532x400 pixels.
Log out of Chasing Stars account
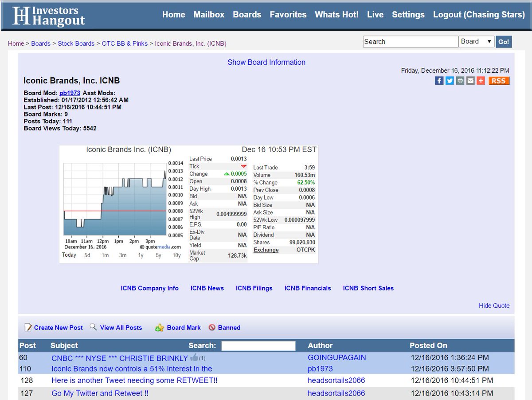tap(479, 15)
